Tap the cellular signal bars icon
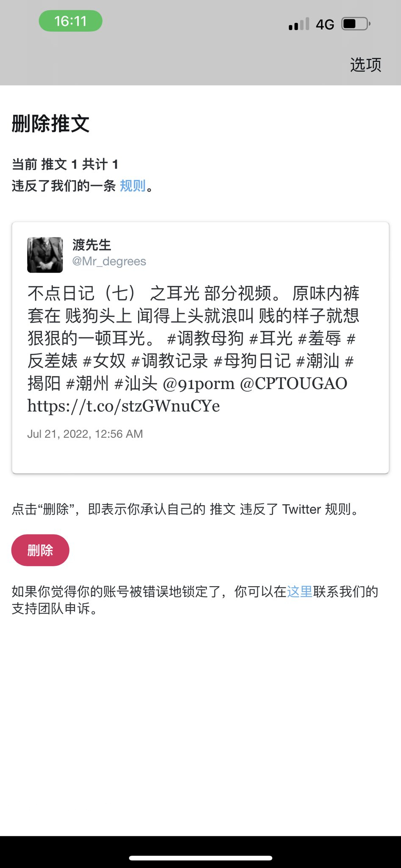The height and width of the screenshot is (868, 401). (299, 24)
